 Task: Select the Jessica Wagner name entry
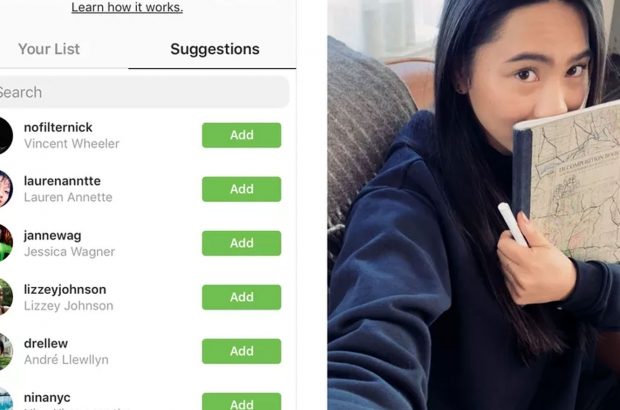tap(69, 251)
